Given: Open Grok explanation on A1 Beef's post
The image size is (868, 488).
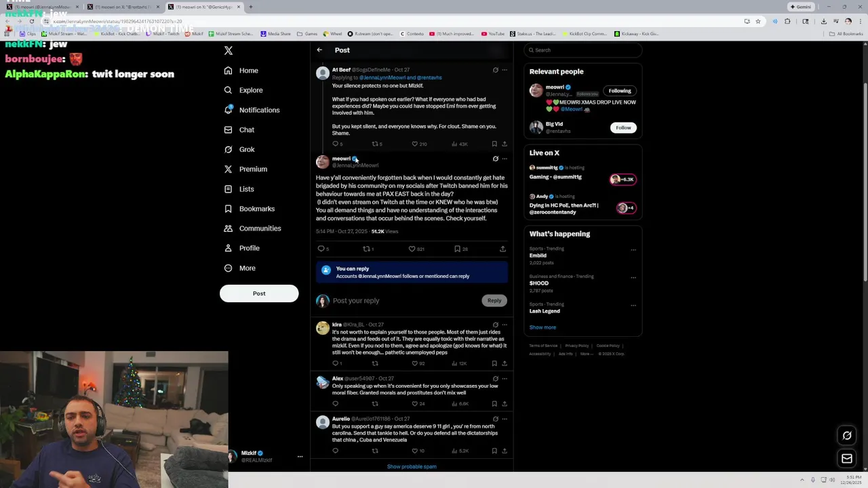Looking at the screenshot, I should 495,70.
